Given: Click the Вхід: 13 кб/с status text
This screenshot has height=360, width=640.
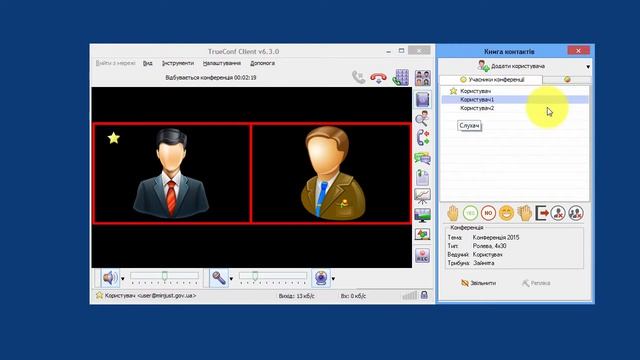Looking at the screenshot, I should point(296,296).
